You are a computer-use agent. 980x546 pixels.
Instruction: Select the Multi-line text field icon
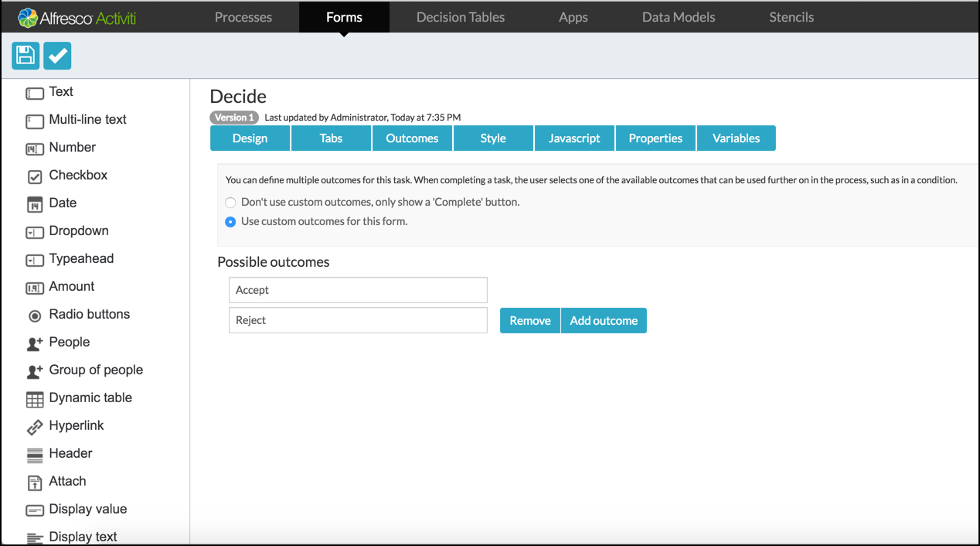(35, 121)
